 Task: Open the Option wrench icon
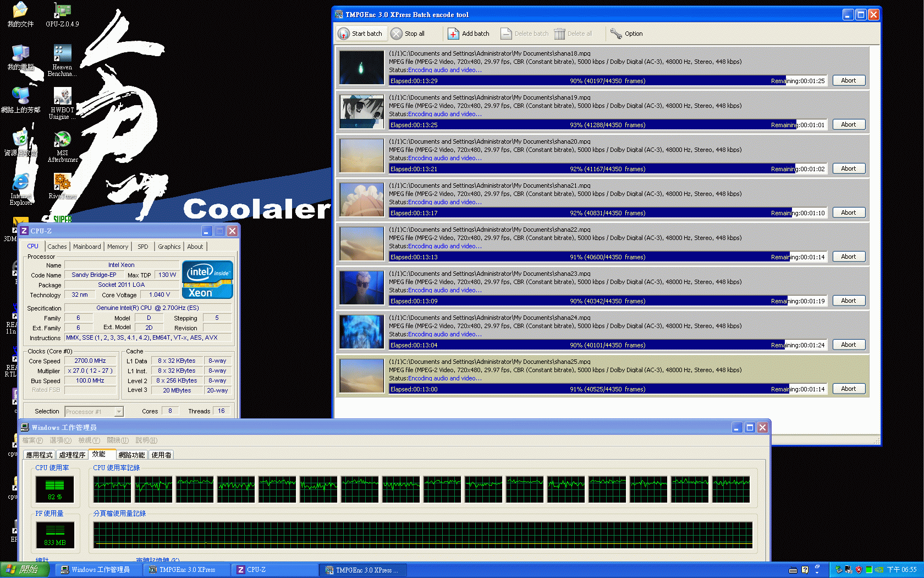[616, 34]
